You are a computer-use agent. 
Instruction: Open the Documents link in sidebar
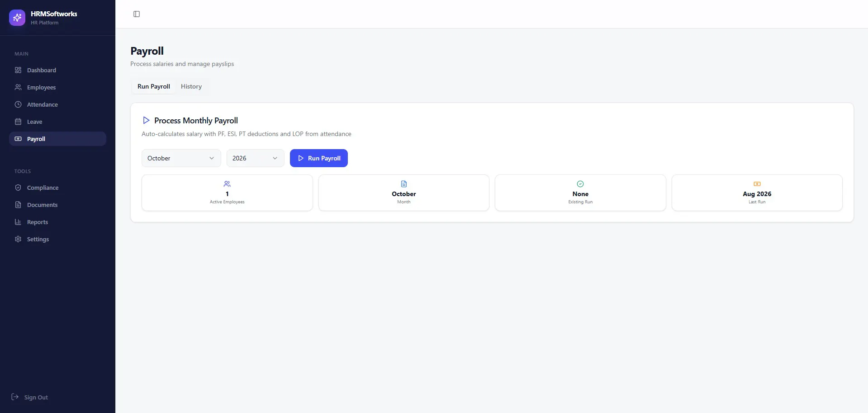[x=57, y=205]
